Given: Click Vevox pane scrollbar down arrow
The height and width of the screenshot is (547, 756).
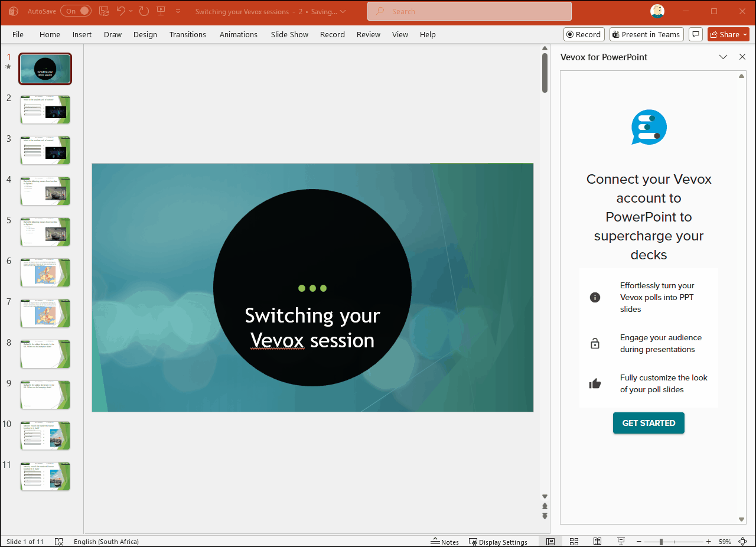Looking at the screenshot, I should 742,519.
